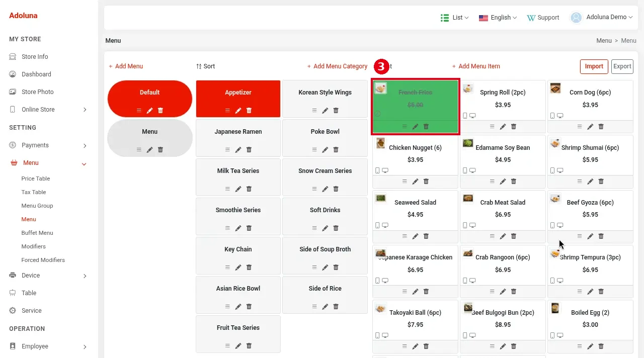
Task: Click the drag handle on Smoothie Series
Action: pyautogui.click(x=227, y=228)
